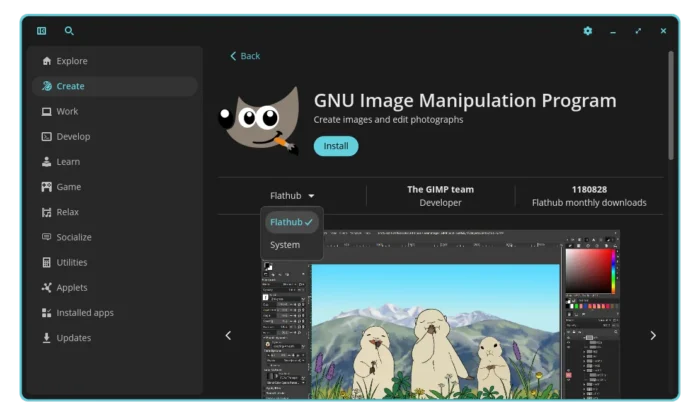Click the vertical scrollbar on the right
Screen dimensions: 700x416
coord(670,100)
